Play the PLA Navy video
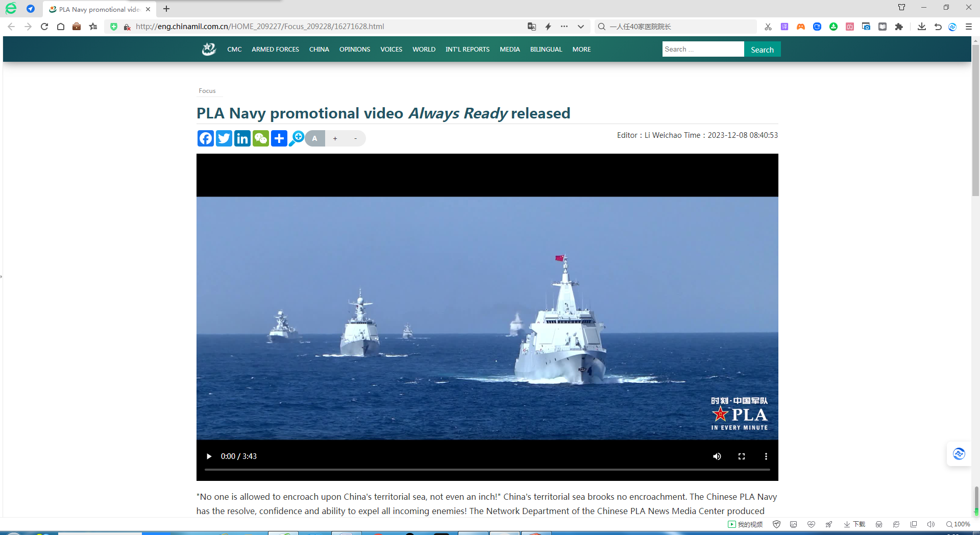Viewport: 980px width, 535px height. click(209, 456)
